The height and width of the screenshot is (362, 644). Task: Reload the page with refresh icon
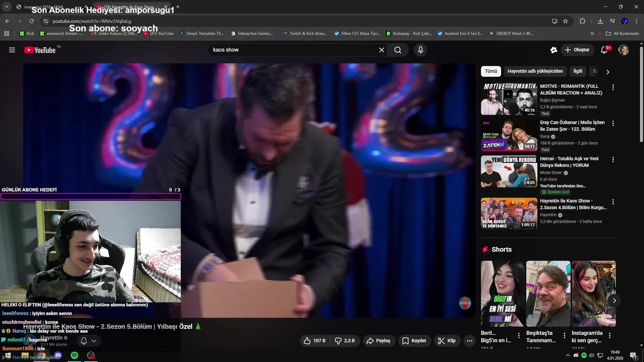click(31, 21)
